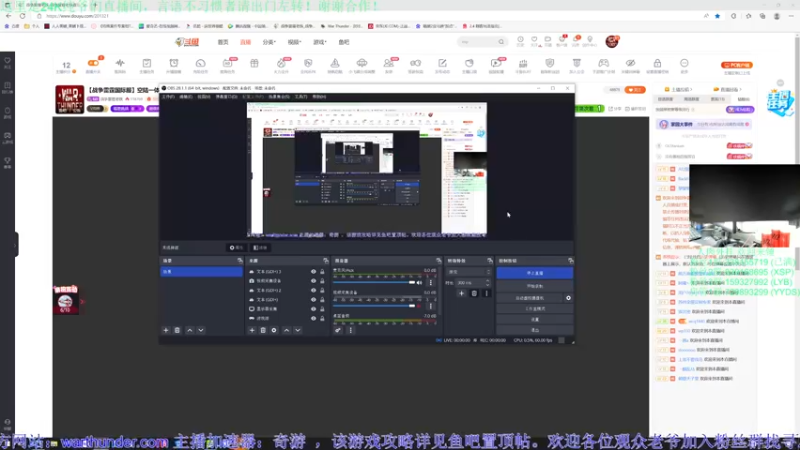
Task: Expand Douyu 分类 navigation dropdown
Action: (x=269, y=42)
